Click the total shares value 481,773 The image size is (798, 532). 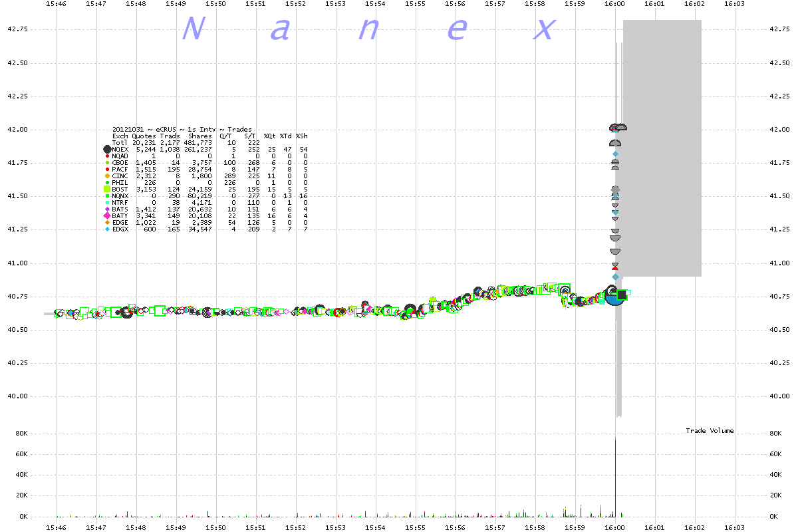[x=198, y=142]
